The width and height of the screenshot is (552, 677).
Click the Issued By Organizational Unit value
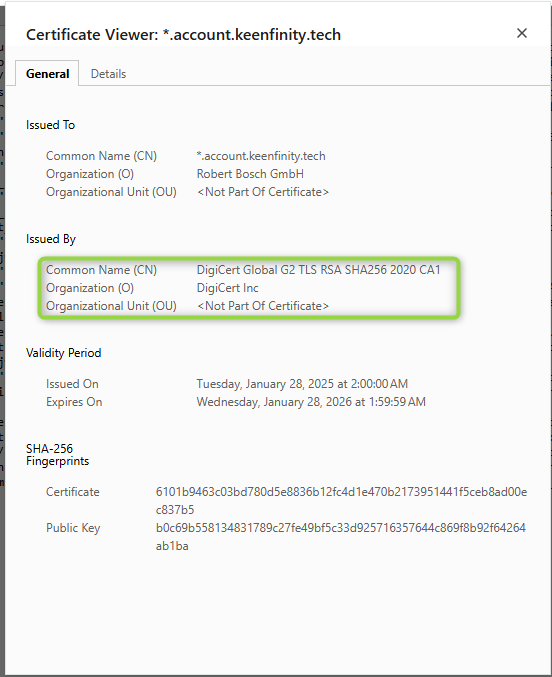click(263, 306)
